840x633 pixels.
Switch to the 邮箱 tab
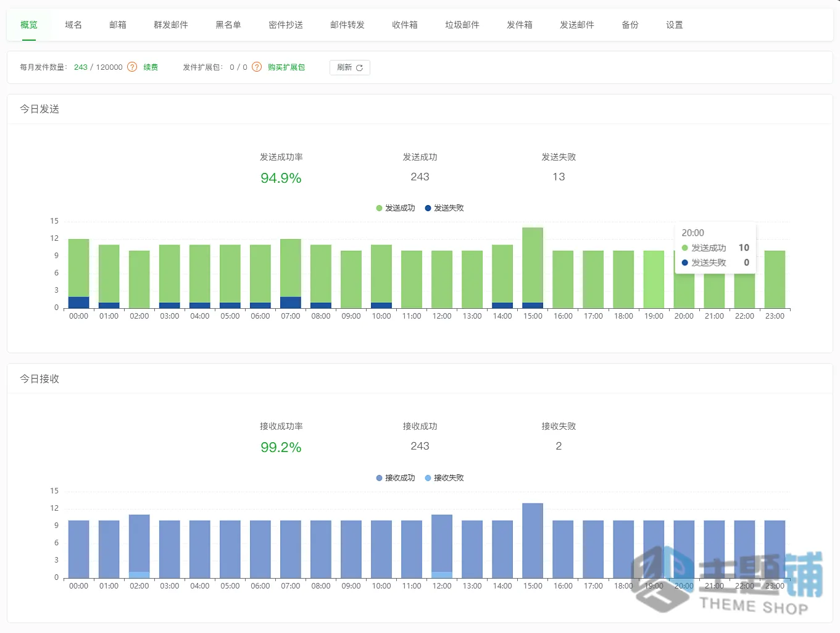coord(118,25)
